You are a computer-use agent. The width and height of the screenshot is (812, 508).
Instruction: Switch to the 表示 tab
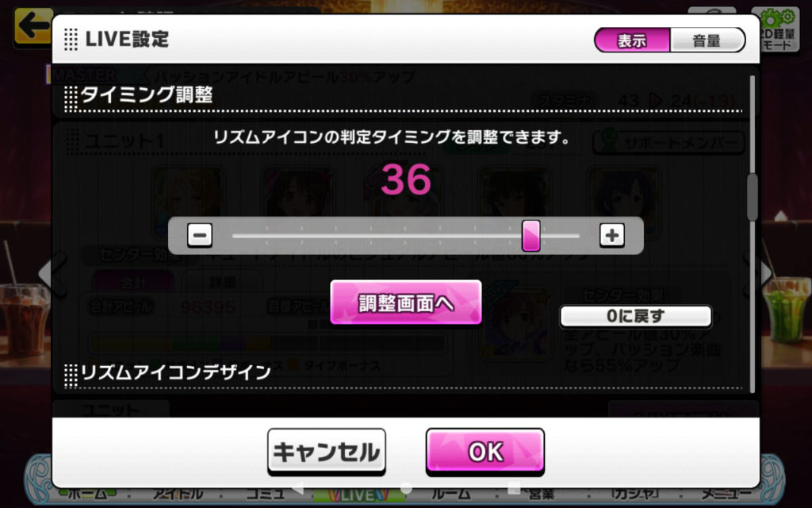632,40
